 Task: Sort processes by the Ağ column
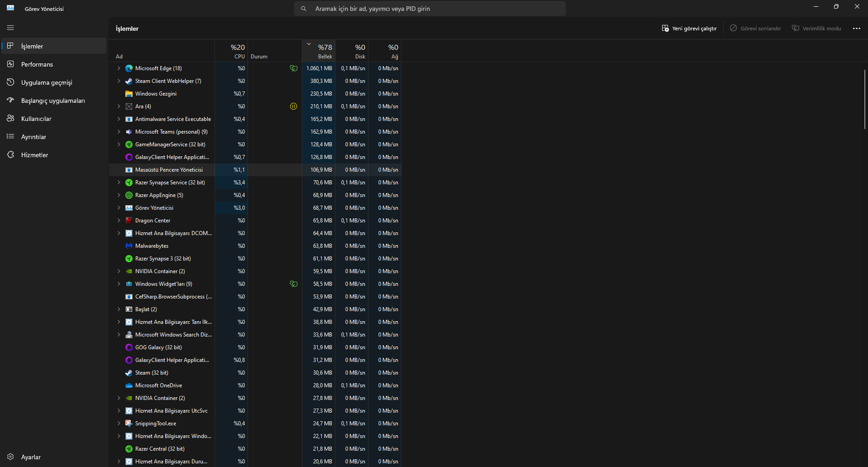coord(385,51)
